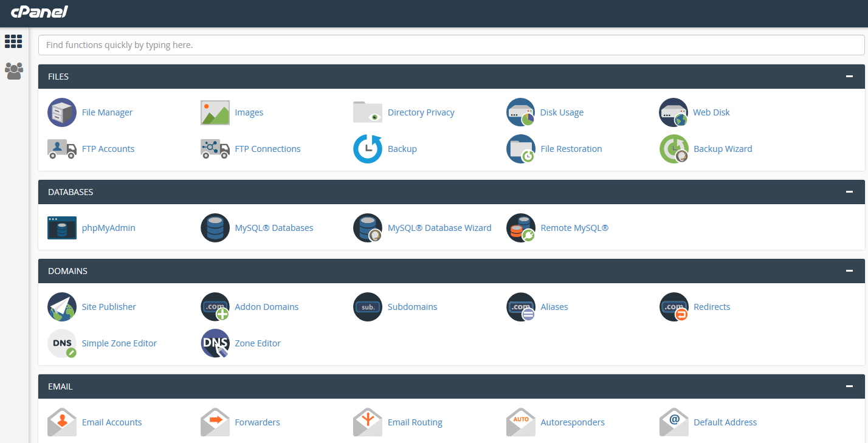Open the FTP Connections link
The image size is (868, 443).
[x=268, y=149]
